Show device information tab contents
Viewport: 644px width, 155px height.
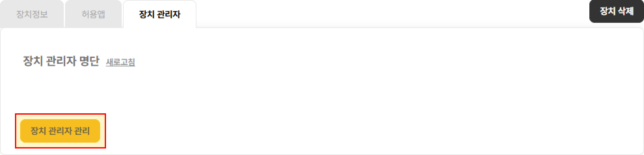point(32,14)
